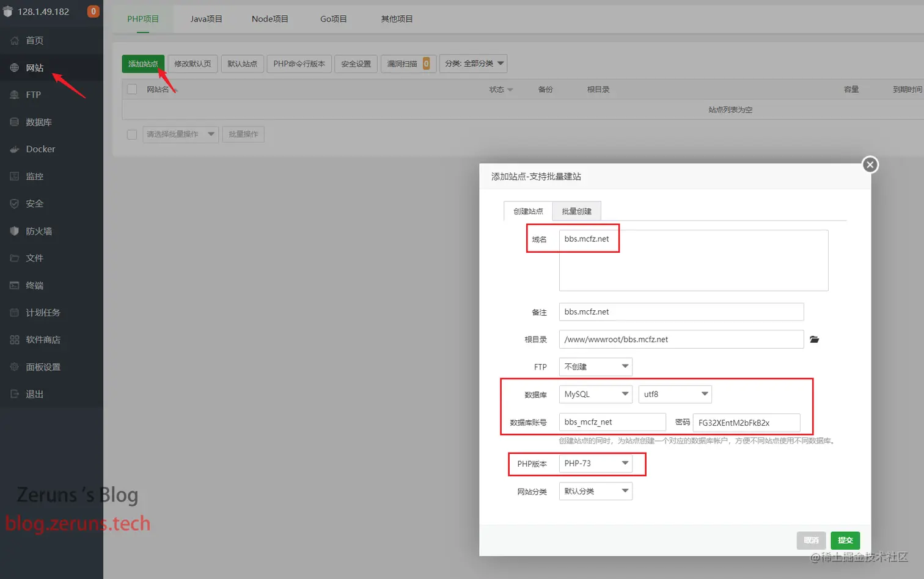Click the orange notification badge by IP

tap(94, 12)
